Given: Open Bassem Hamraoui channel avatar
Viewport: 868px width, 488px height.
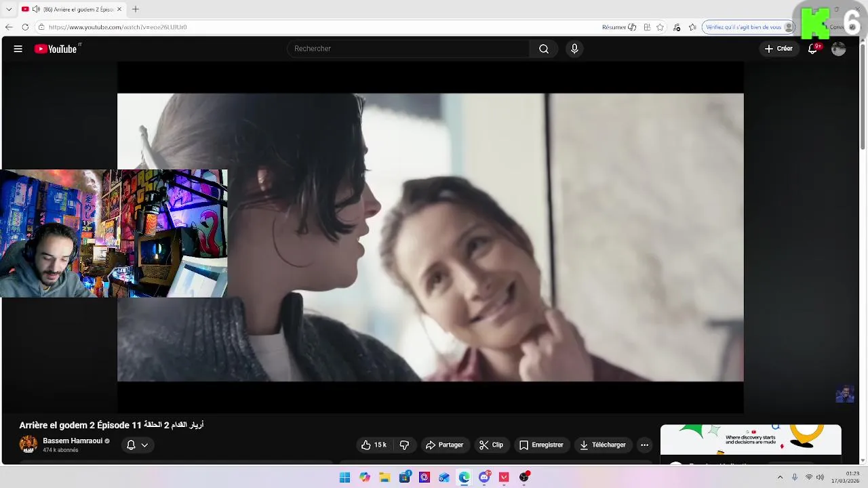Looking at the screenshot, I should [x=28, y=445].
